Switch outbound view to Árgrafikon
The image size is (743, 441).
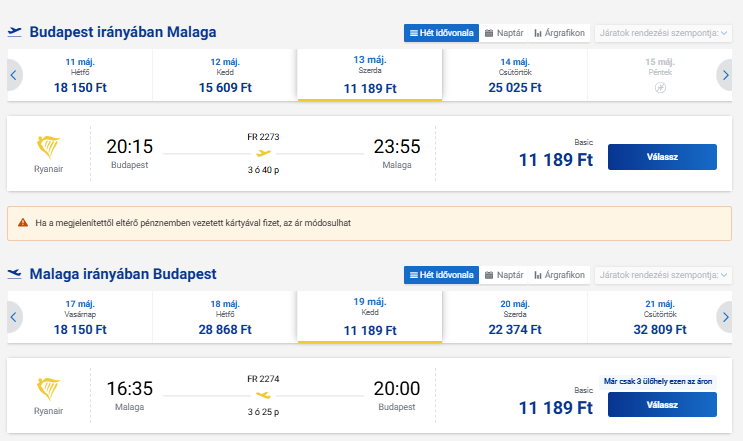[x=560, y=33]
